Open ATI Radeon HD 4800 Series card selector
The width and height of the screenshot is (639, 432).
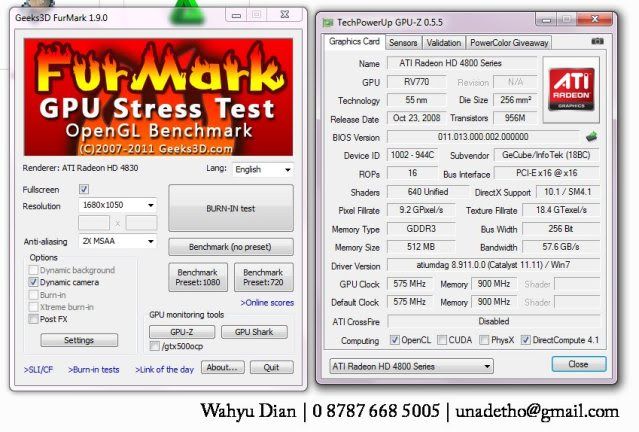coord(411,366)
